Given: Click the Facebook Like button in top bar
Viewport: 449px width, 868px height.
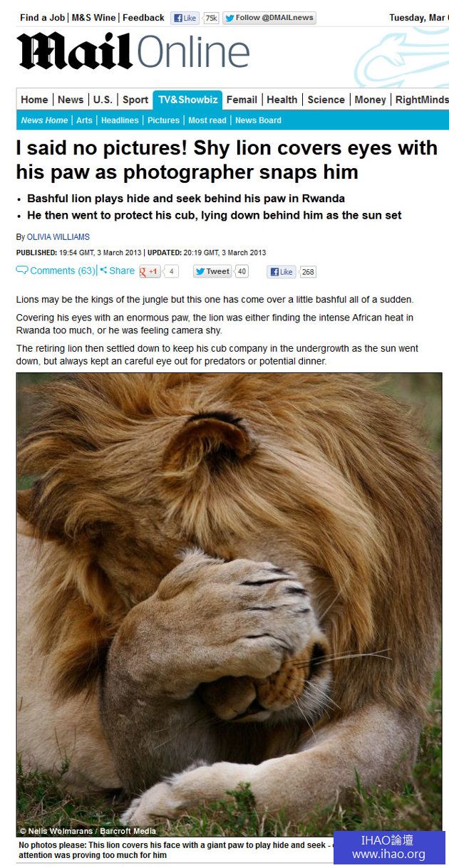Looking at the screenshot, I should (x=185, y=19).
